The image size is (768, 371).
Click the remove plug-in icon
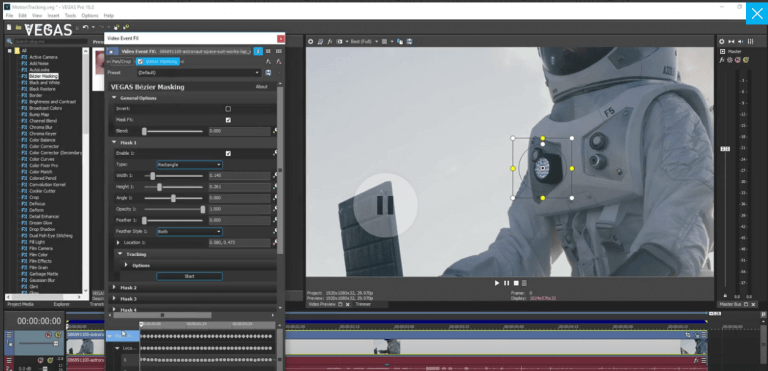point(278,62)
